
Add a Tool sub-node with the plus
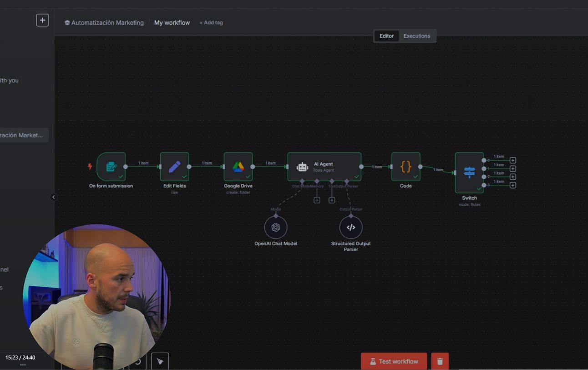[x=332, y=200]
